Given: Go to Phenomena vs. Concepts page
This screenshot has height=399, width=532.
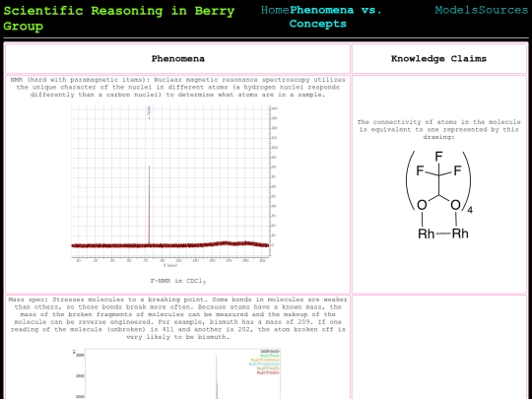Looking at the screenshot, I should pyautogui.click(x=335, y=17).
